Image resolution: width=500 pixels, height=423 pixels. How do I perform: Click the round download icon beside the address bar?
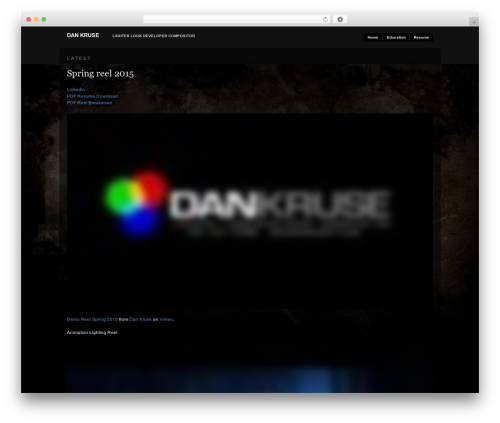340,19
